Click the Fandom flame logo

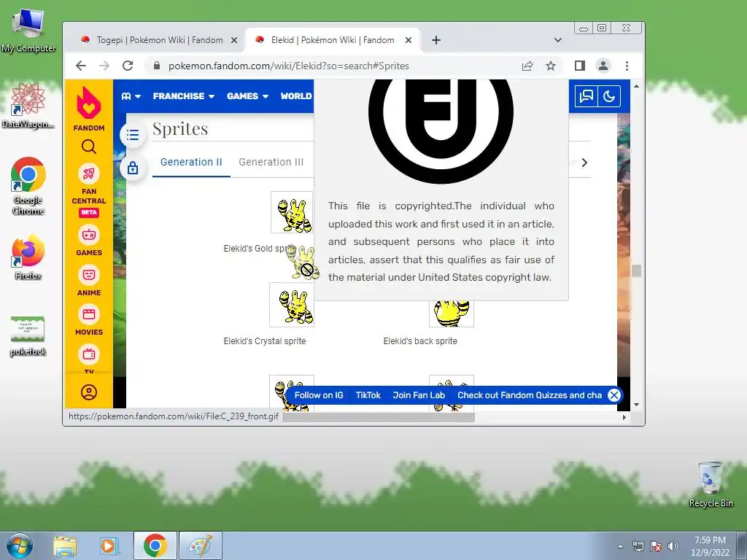pyautogui.click(x=88, y=102)
